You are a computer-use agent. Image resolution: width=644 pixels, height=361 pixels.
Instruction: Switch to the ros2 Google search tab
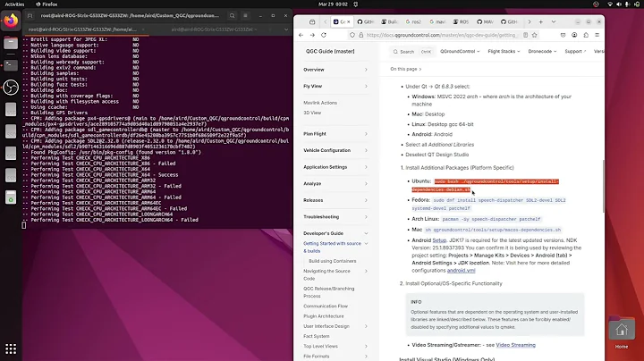coord(413,21)
